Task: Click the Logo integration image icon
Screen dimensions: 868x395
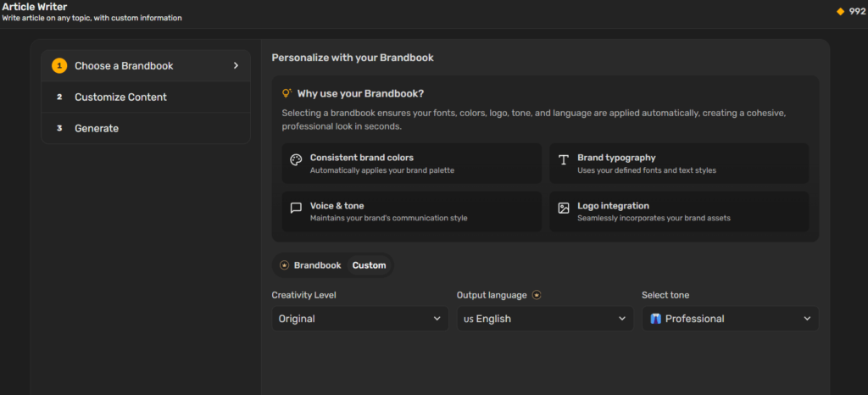Action: click(564, 208)
